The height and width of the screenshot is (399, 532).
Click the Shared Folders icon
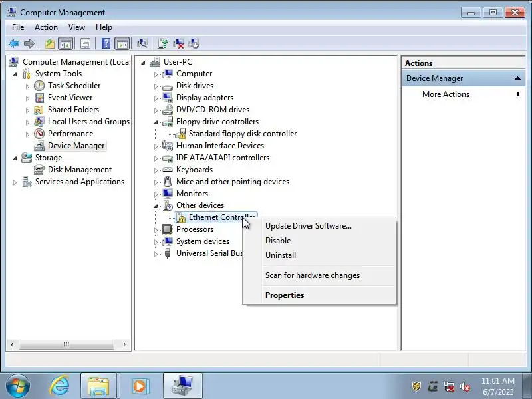coord(39,110)
